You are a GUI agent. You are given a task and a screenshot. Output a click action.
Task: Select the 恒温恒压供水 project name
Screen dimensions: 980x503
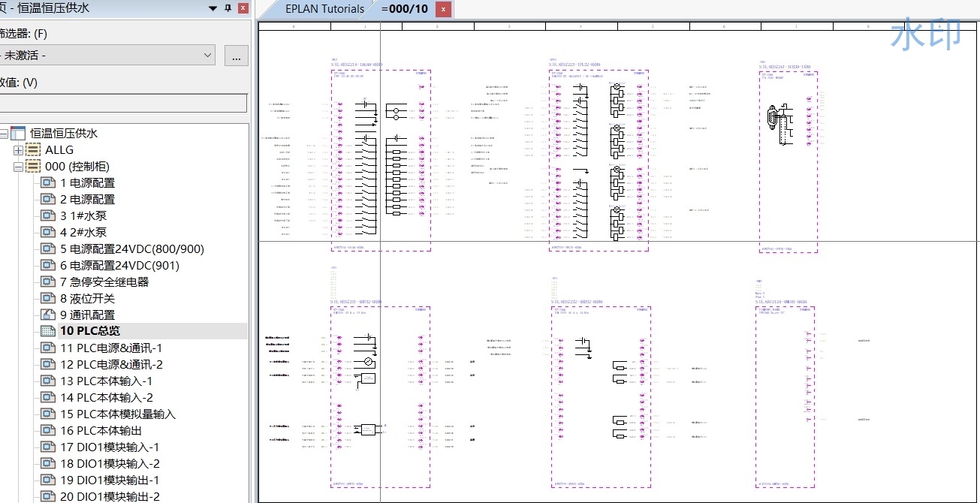(x=64, y=133)
